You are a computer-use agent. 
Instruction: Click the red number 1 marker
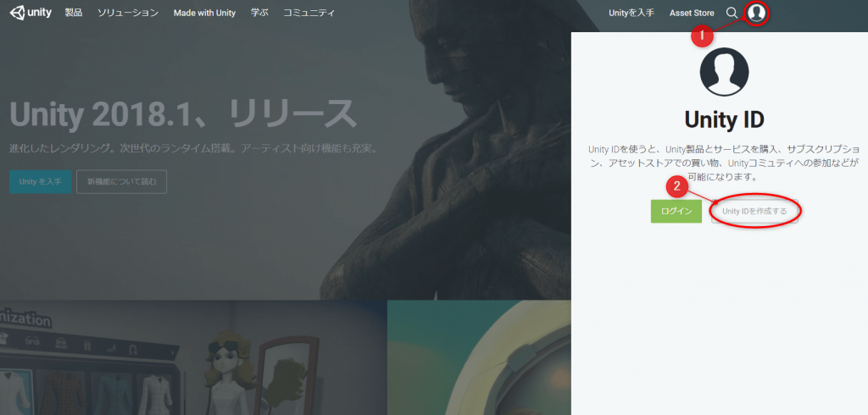pyautogui.click(x=700, y=36)
